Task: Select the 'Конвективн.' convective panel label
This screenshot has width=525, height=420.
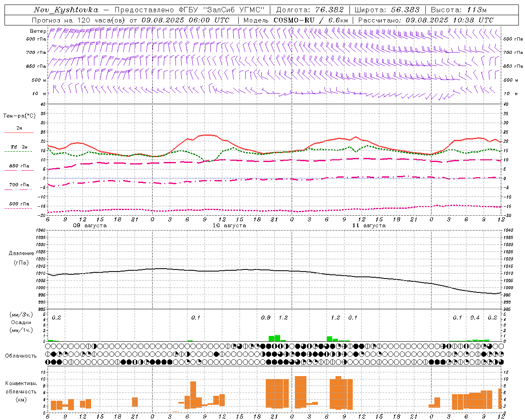Action: [21, 383]
